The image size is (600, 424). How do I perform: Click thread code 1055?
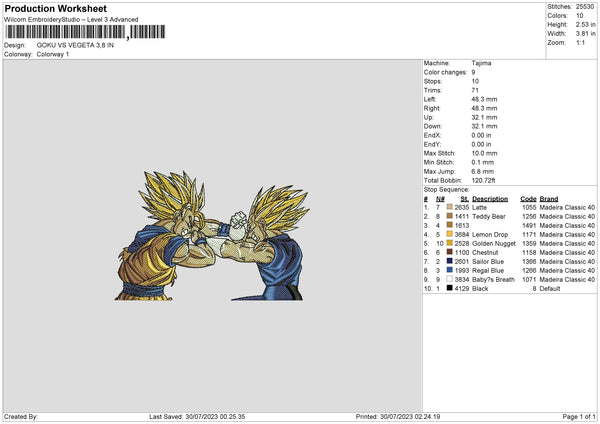(x=529, y=207)
